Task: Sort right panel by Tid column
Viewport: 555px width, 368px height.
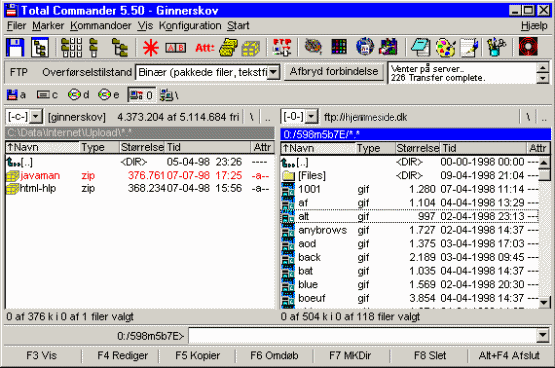Action: 483,148
